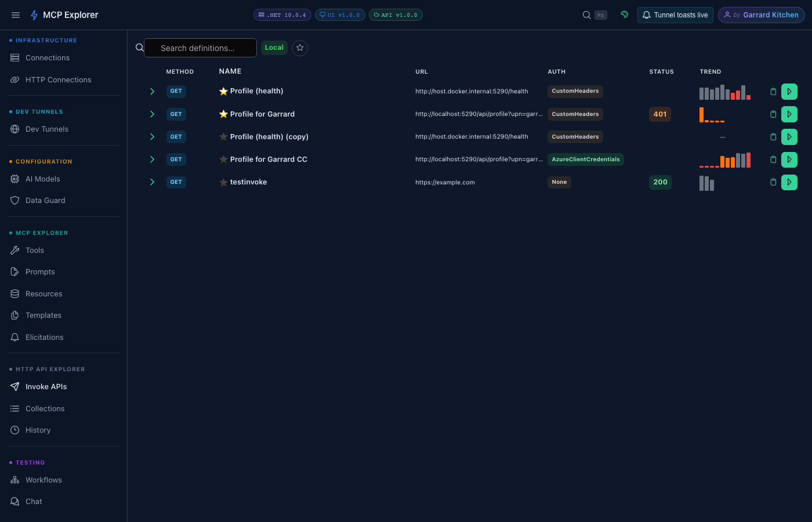Viewport: 812px width, 522px height.
Task: Click the Profile (health) trend sparkline
Action: point(725,92)
